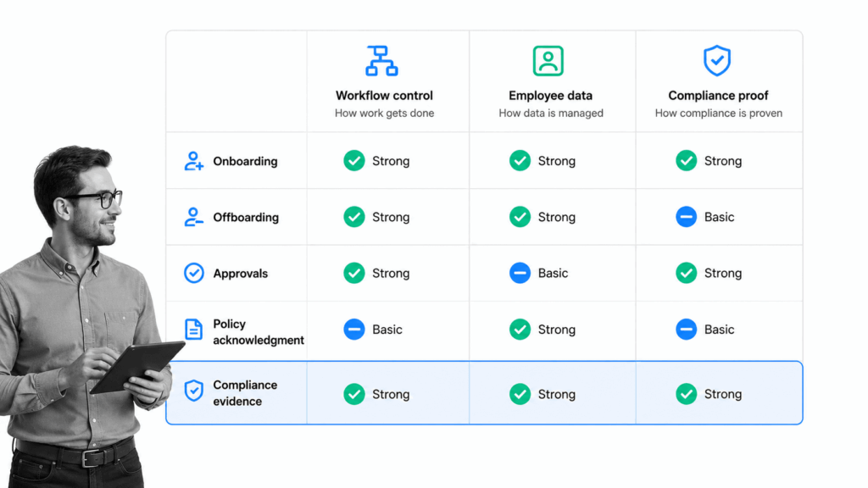
Task: Click the Policy acknowledgment document icon
Action: coord(193,330)
